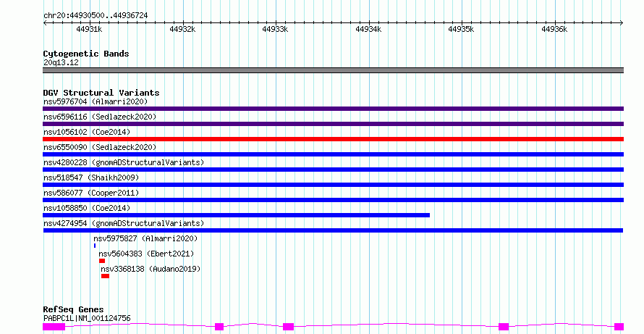This screenshot has width=644, height=334.
Task: Select the tiny blue nsv5975827 marker
Action: (x=95, y=246)
